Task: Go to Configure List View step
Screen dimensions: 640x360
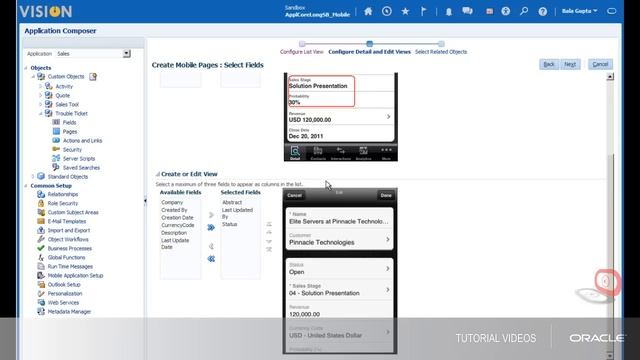Action: coord(302,52)
